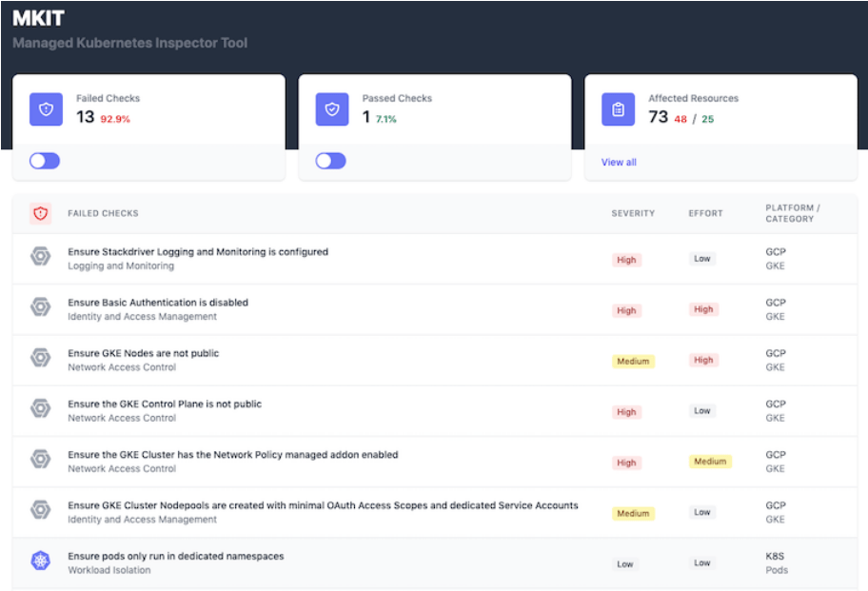Image resolution: width=868 pixels, height=591 pixels.
Task: Toggle the Failed Checks switch
Action: pos(45,161)
